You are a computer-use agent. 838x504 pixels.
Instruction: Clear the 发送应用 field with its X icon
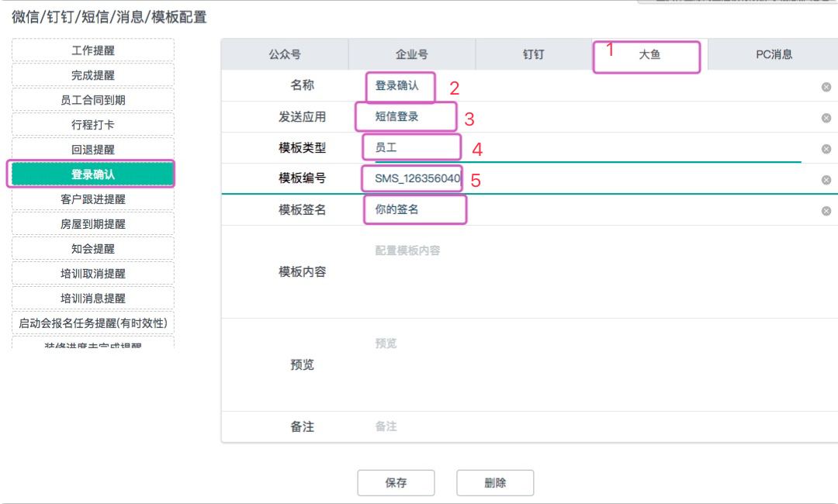tap(826, 118)
